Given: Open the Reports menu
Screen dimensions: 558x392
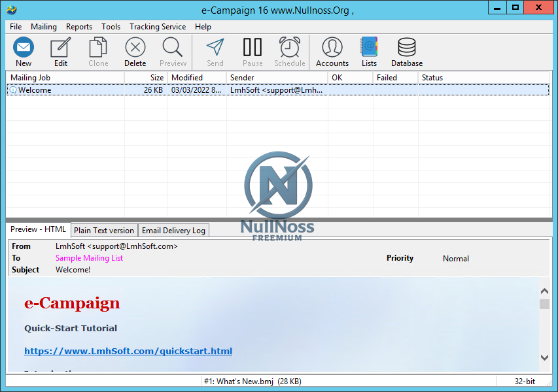Looking at the screenshot, I should click(79, 27).
